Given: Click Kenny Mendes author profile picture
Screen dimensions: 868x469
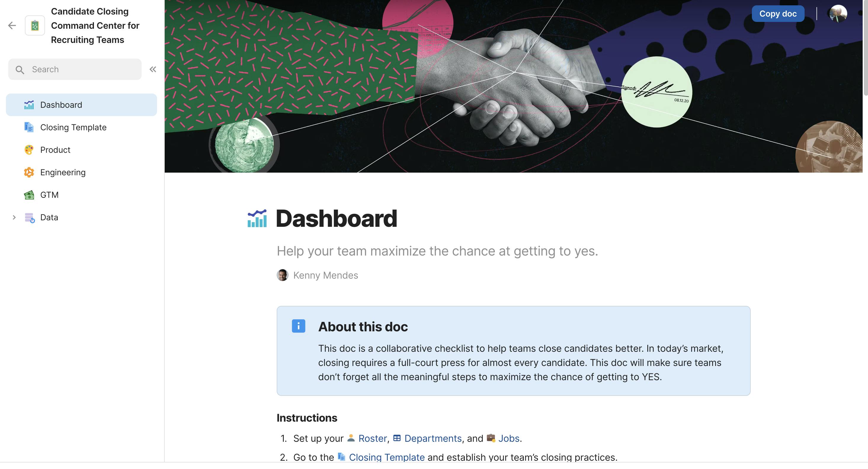Looking at the screenshot, I should tap(283, 275).
